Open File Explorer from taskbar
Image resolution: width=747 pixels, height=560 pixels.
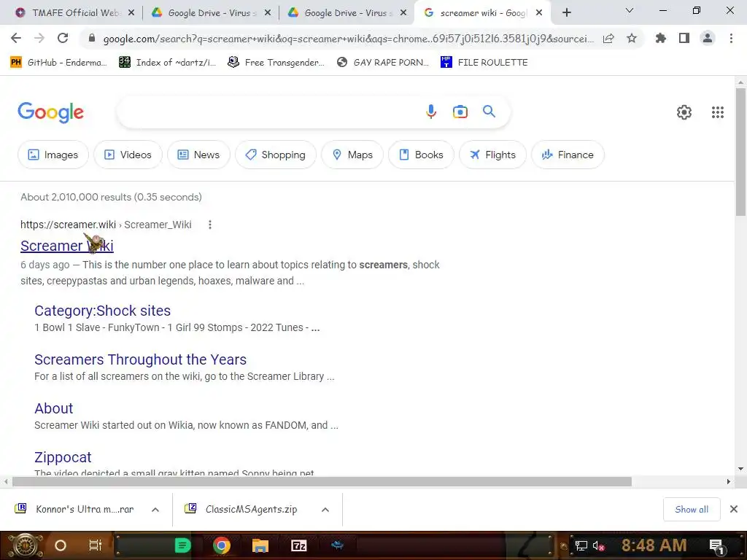[260, 545]
